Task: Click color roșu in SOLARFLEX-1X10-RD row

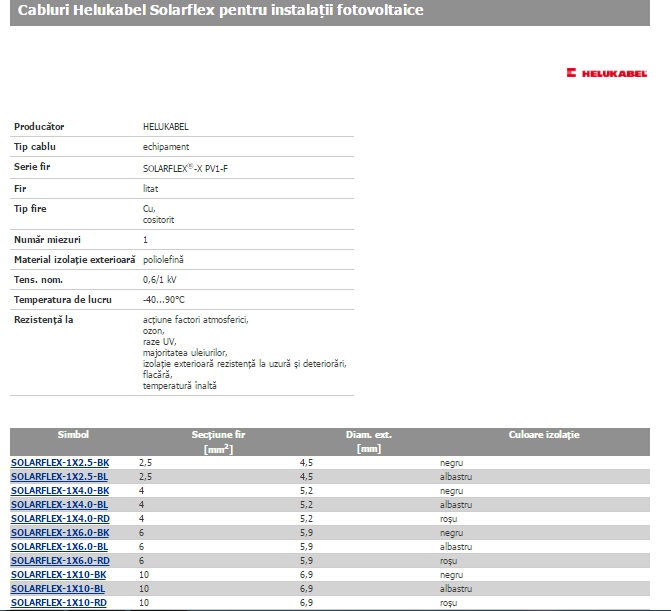Action: [x=448, y=602]
